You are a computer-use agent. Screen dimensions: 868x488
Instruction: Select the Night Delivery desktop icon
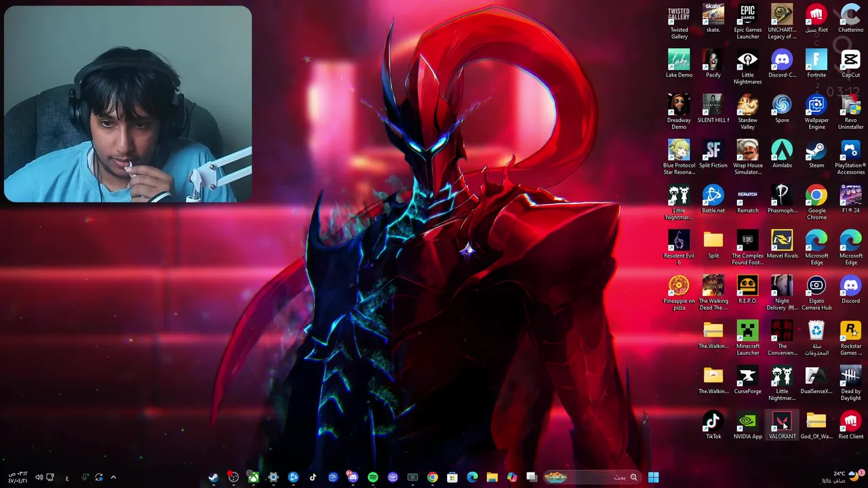(782, 293)
